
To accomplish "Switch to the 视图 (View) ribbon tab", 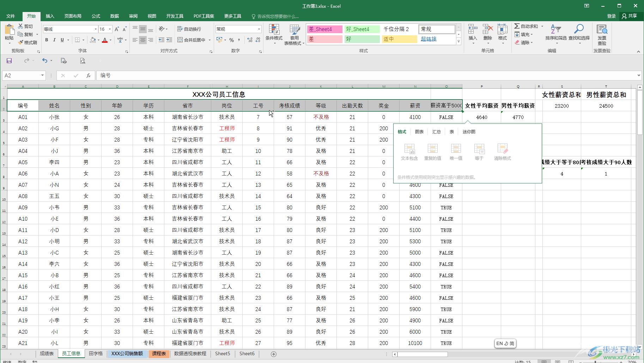I will pos(152,16).
